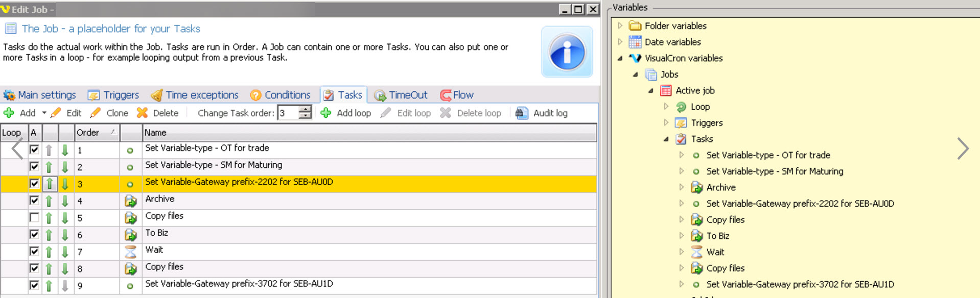Click the blue information icon
This screenshot has height=298, width=980.
click(x=567, y=52)
